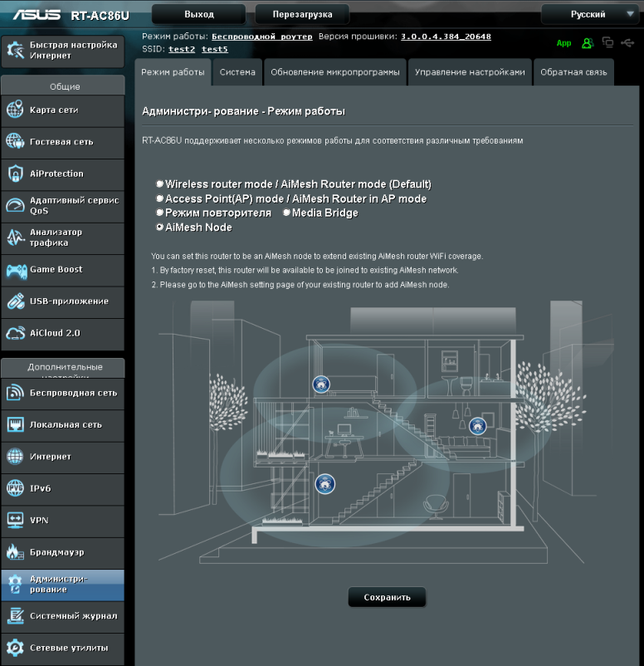Viewport: 644px width, 666px height.
Task: Click the Сохранить save button
Action: click(x=387, y=597)
